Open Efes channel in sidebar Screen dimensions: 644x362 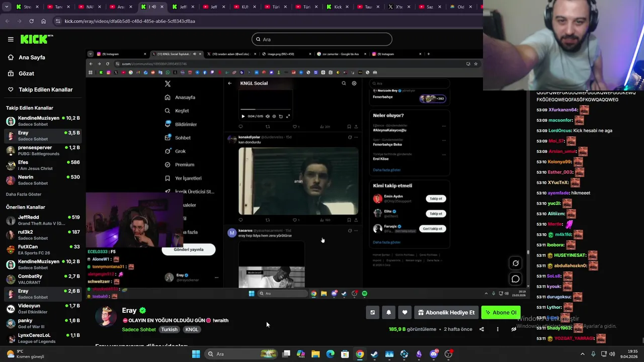click(43, 165)
